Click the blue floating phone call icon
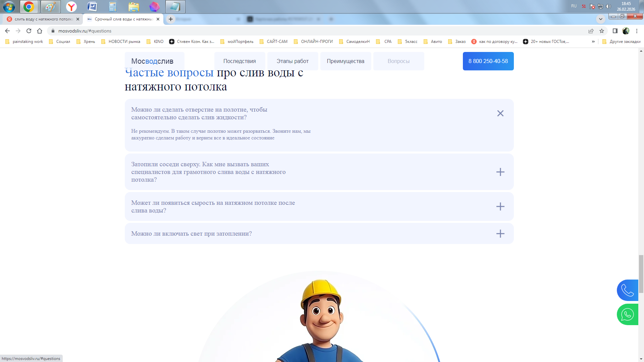644x362 pixels. (x=627, y=290)
